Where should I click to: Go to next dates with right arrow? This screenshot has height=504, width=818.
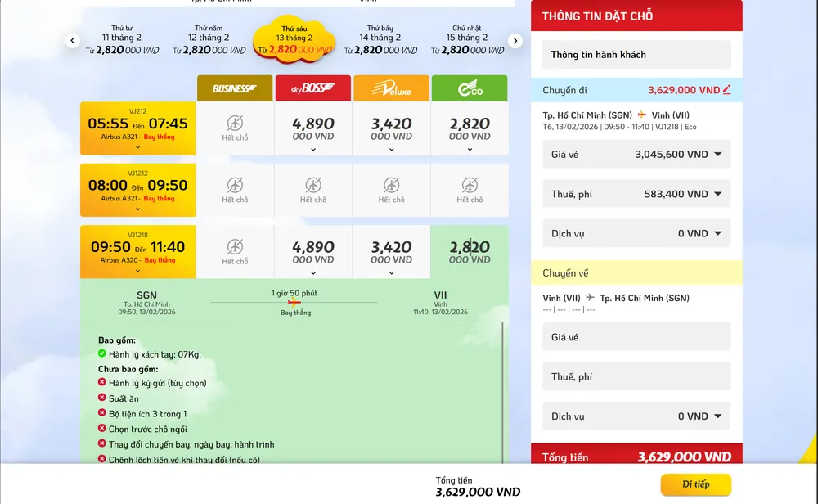pos(515,40)
